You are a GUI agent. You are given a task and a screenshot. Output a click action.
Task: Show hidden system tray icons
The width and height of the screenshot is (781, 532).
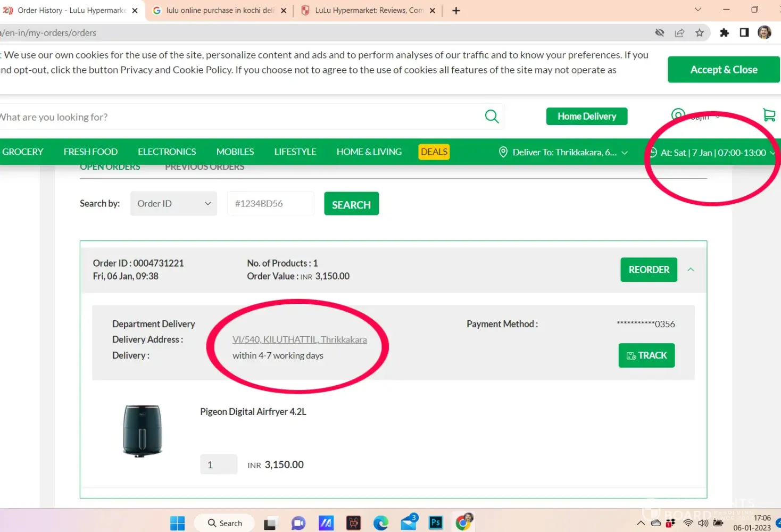tap(641, 523)
